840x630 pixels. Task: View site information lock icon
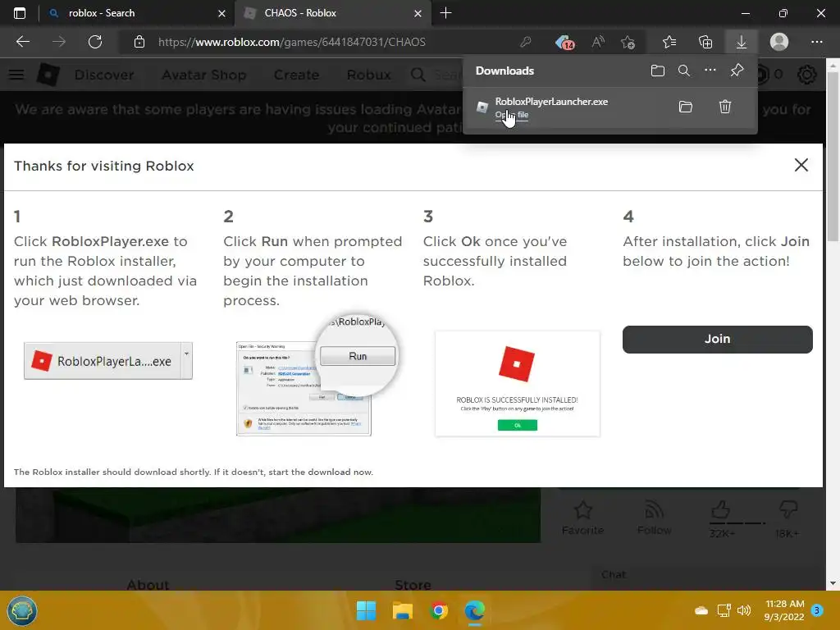(x=139, y=42)
